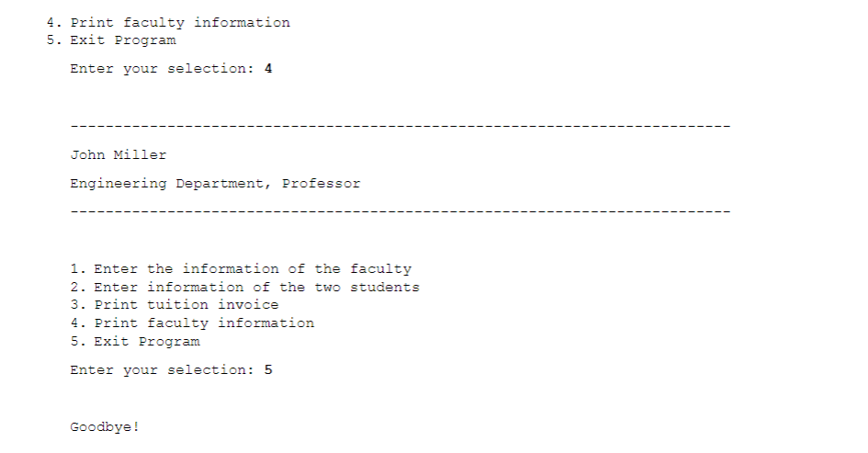Click "Engineering Department, Professor" text

pyautogui.click(x=215, y=184)
